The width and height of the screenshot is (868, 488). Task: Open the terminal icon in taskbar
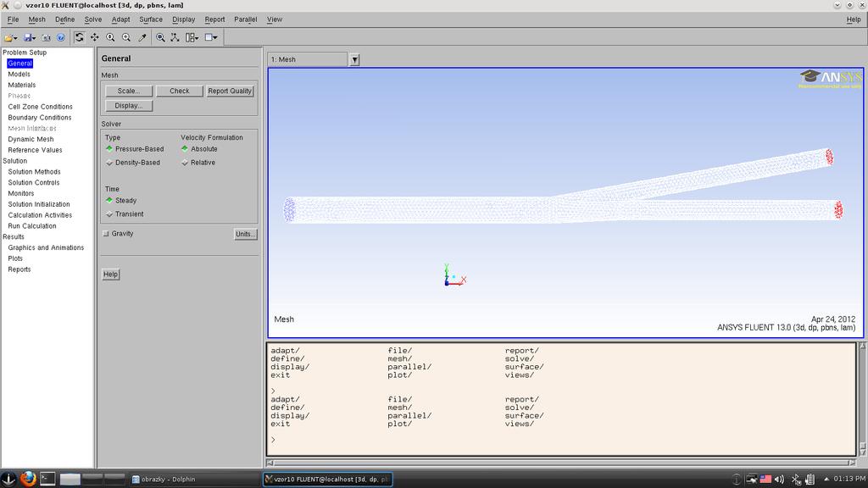tap(47, 479)
